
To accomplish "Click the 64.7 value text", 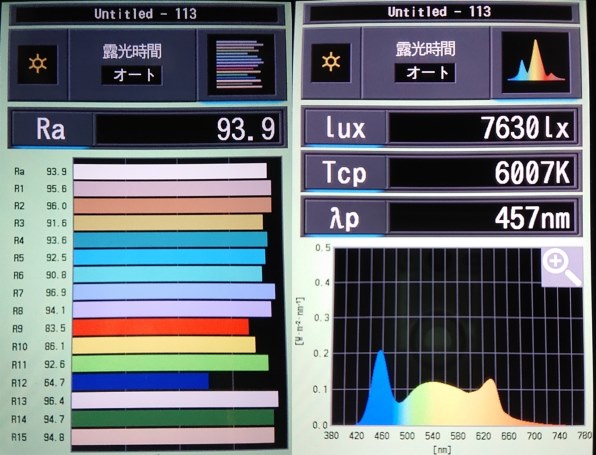I will tap(54, 382).
